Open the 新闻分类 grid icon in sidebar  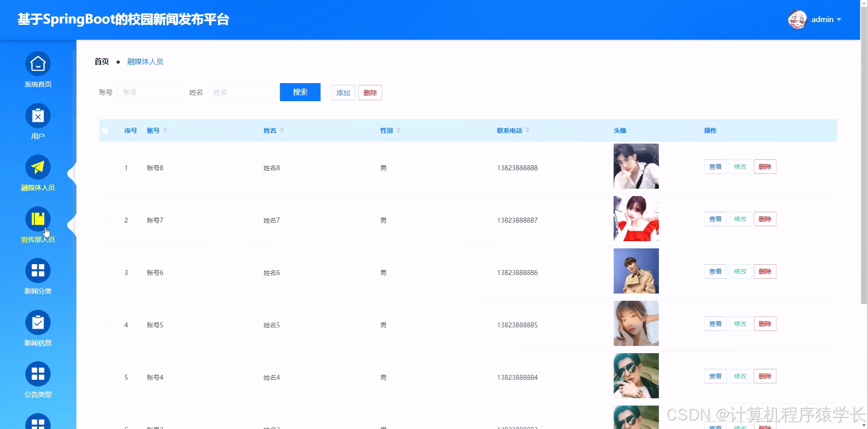pos(38,270)
